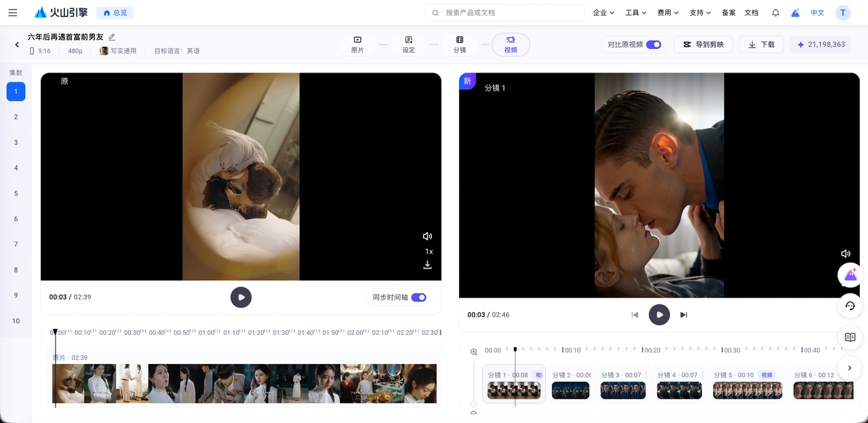Play the original video
868x423 pixels.
point(241,297)
